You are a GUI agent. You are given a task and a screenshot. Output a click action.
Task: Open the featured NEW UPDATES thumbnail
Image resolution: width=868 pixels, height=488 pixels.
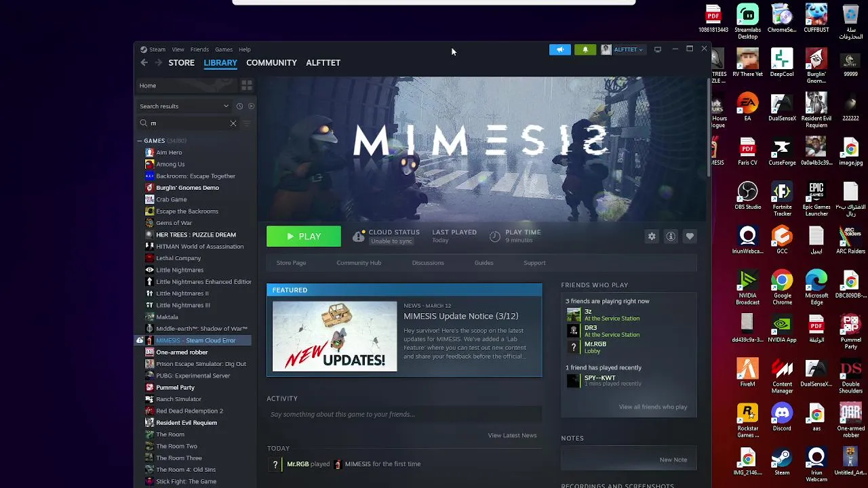[x=334, y=336]
